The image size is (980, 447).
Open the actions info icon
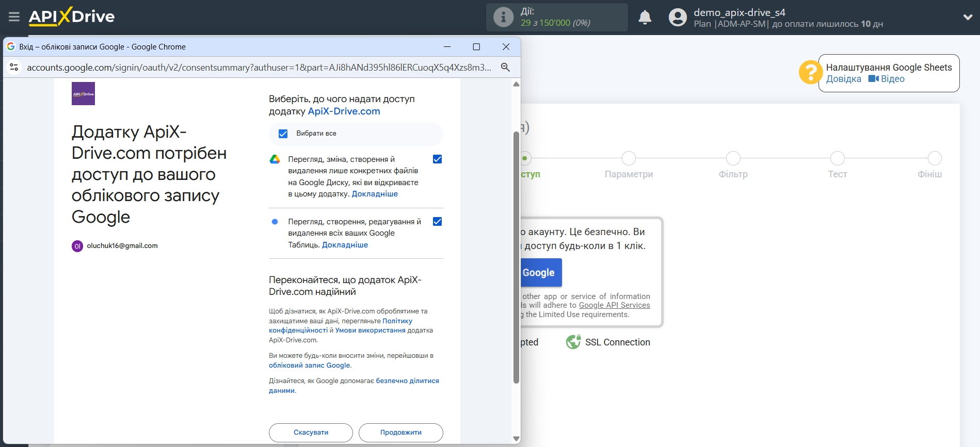click(503, 17)
